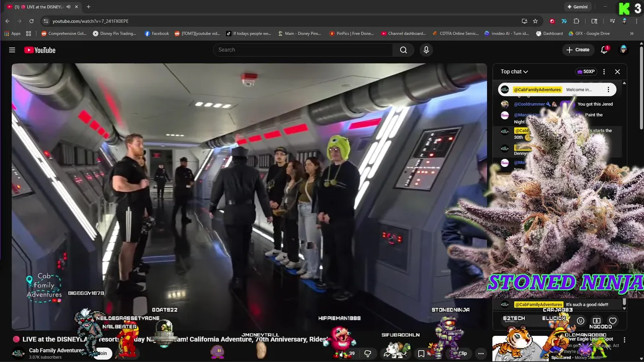644x362 pixels.
Task: Open the PinPics Free Disney bookmark
Action: click(x=352, y=34)
